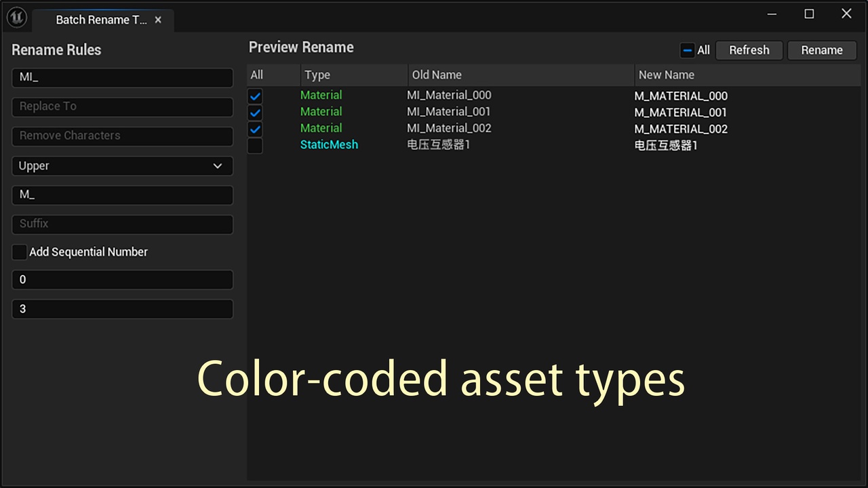Screen dimensions: 868x488
Task: Click the Unreal Engine logo icon
Action: point(16,19)
